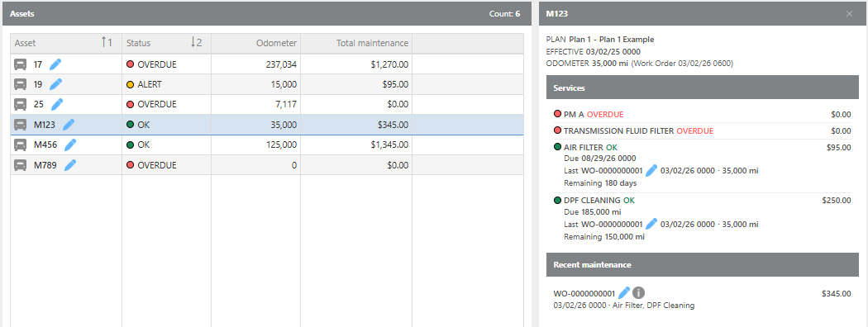Click the Recent maintenance section header
The width and height of the screenshot is (868, 327).
pyautogui.click(x=702, y=264)
